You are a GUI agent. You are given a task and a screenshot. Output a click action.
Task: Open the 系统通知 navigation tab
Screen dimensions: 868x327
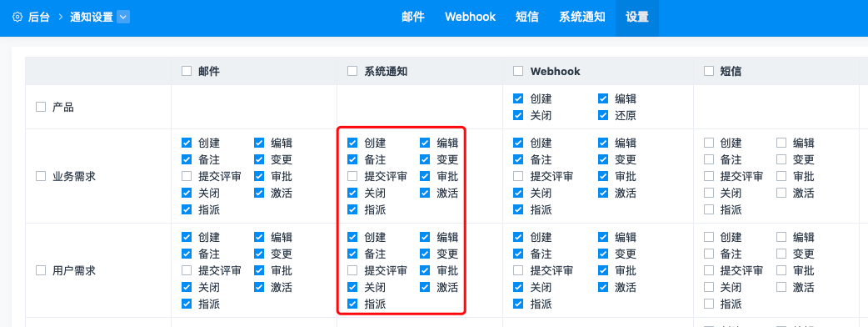581,18
